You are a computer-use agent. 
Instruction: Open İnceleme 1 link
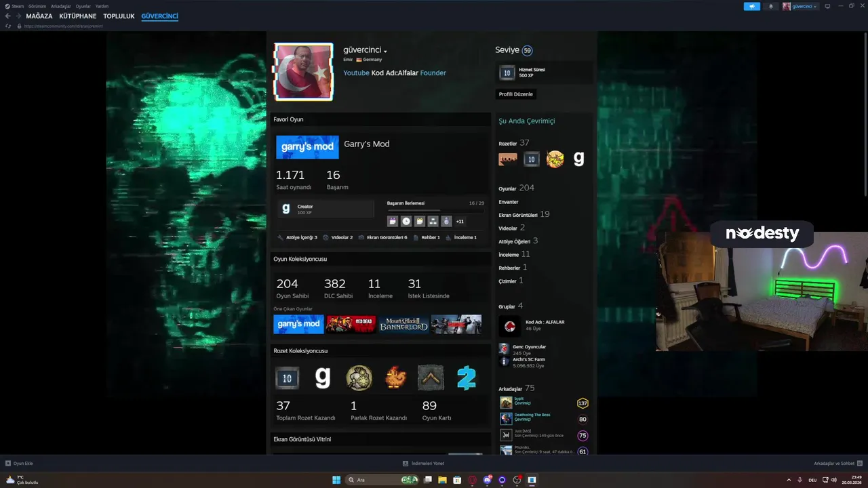[x=461, y=237]
